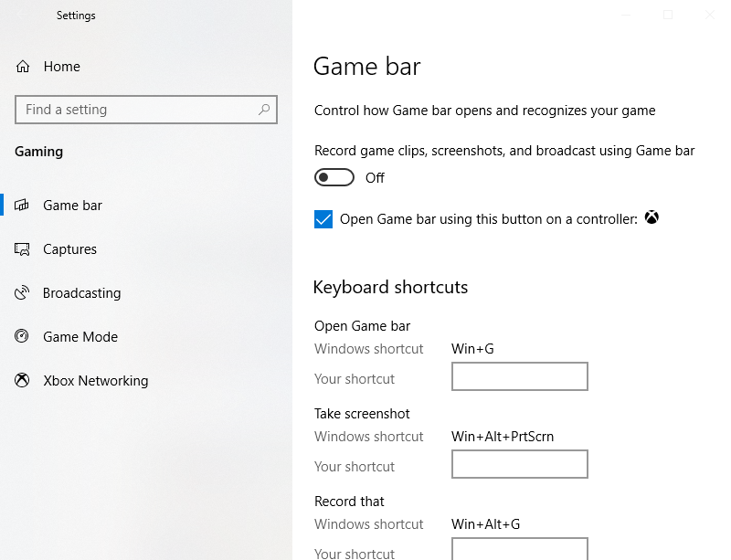Click the Game Mode gauge icon

click(21, 336)
